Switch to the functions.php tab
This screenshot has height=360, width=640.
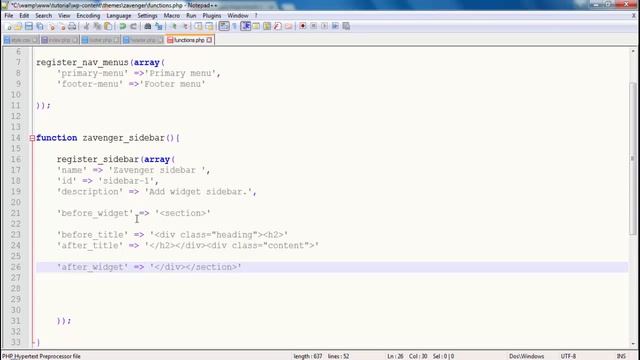click(190, 40)
